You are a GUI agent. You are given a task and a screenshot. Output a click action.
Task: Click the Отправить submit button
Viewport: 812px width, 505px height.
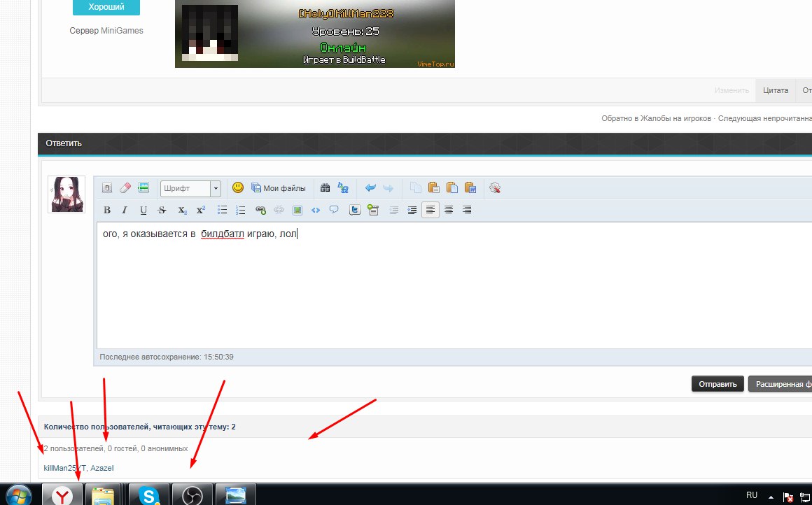click(x=717, y=384)
